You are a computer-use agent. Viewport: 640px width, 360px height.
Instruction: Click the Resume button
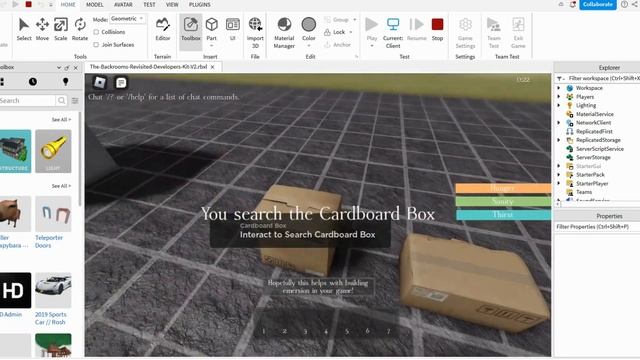point(416,29)
